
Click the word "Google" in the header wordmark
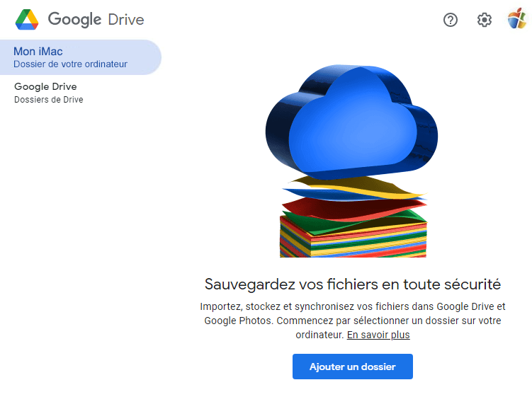[74, 19]
